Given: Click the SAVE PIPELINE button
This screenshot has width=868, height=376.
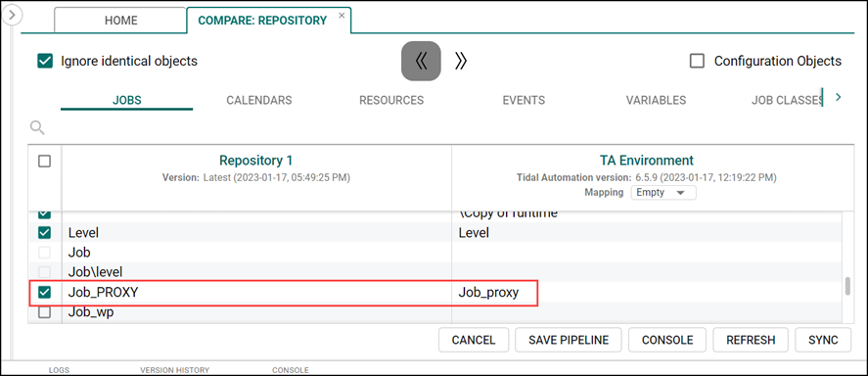Looking at the screenshot, I should [x=569, y=340].
